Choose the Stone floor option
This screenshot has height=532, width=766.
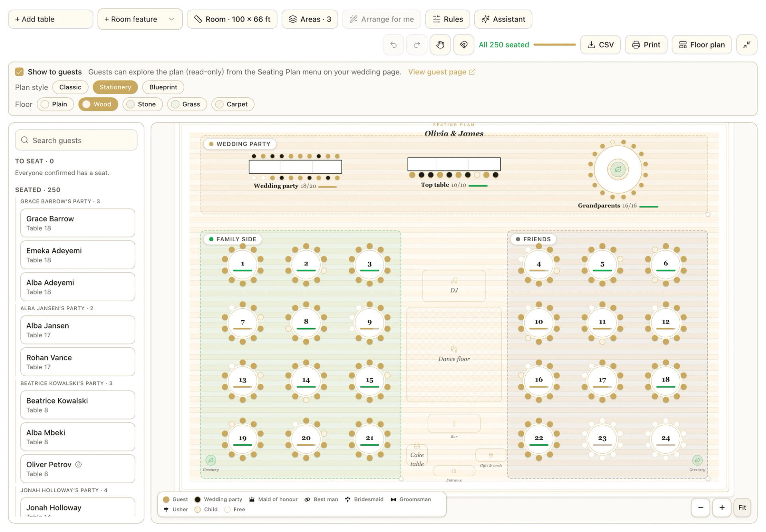(142, 104)
